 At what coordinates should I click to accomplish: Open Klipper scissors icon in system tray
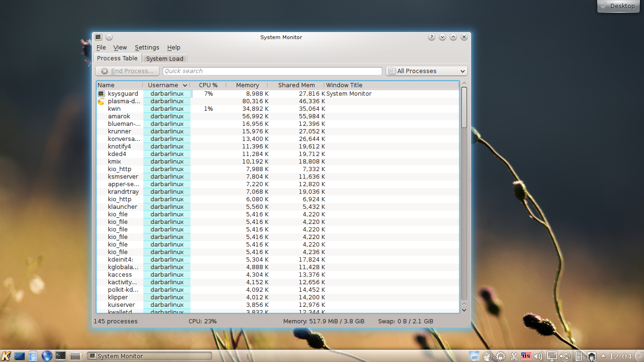(514, 356)
